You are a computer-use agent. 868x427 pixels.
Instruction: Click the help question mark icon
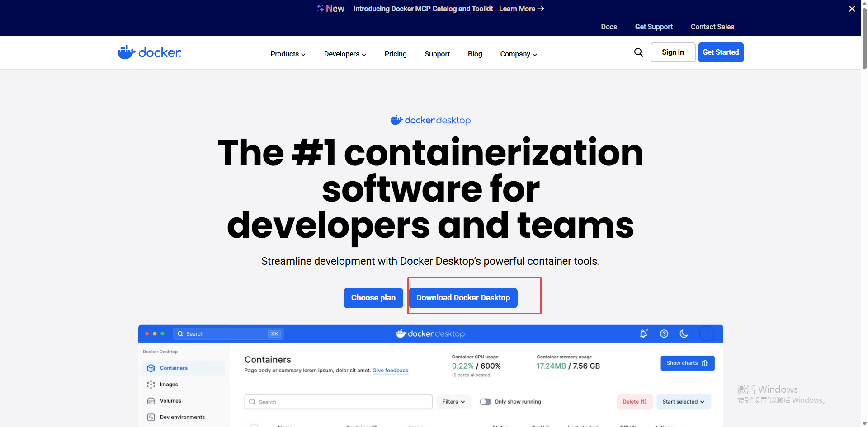[x=664, y=333]
